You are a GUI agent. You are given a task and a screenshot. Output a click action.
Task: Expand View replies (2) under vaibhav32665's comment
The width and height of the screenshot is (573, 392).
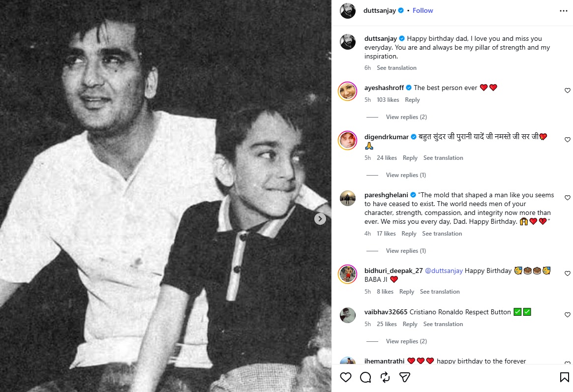[x=406, y=341]
